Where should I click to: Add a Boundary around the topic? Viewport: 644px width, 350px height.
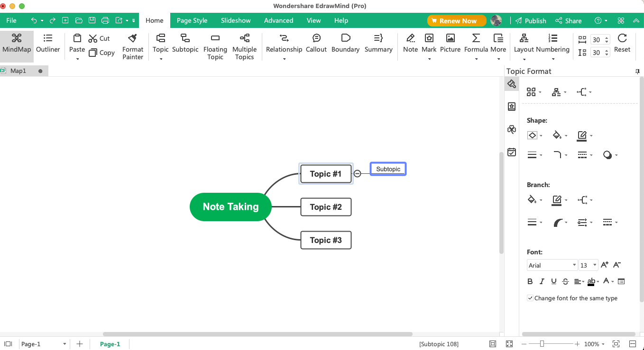345,43
